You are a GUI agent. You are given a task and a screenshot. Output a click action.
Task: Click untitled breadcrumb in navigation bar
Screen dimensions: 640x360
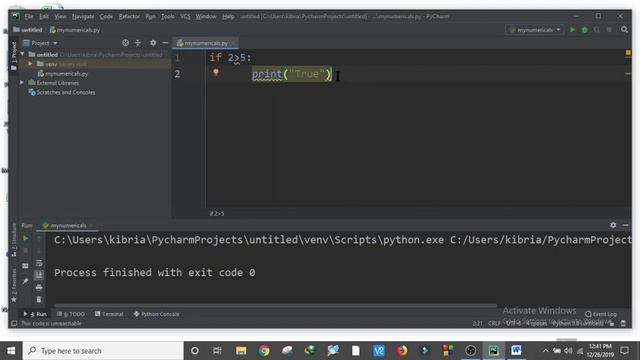(x=28, y=30)
